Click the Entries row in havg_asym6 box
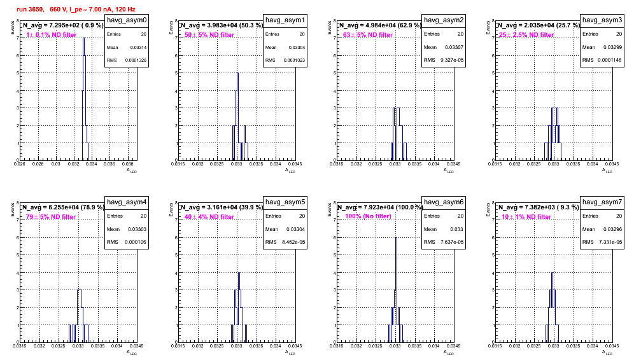634x364 pixels. (x=444, y=216)
